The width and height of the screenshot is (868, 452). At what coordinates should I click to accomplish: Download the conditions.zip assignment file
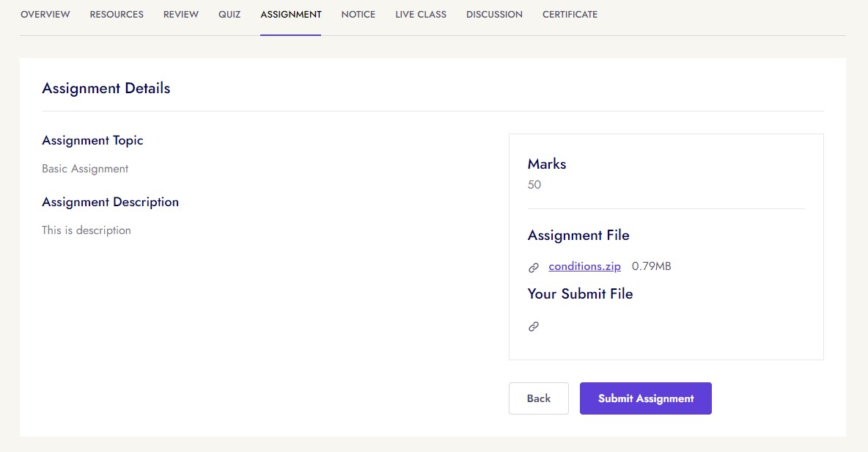click(584, 266)
